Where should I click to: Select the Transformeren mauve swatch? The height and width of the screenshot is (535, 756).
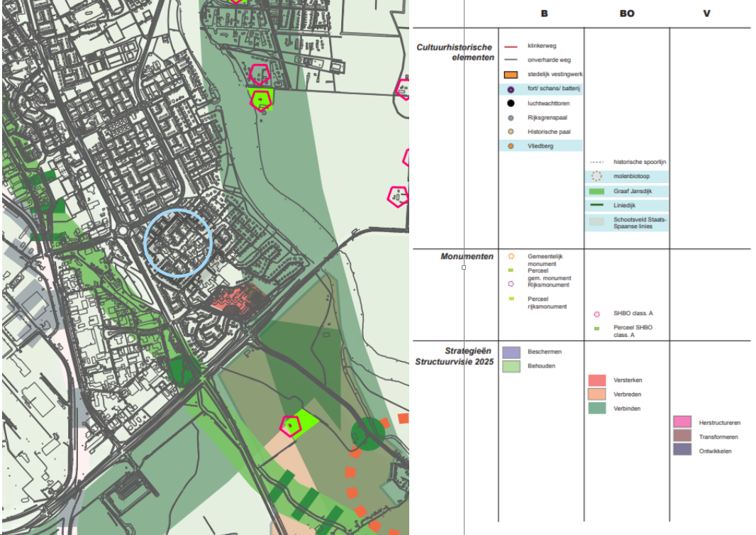(x=682, y=436)
